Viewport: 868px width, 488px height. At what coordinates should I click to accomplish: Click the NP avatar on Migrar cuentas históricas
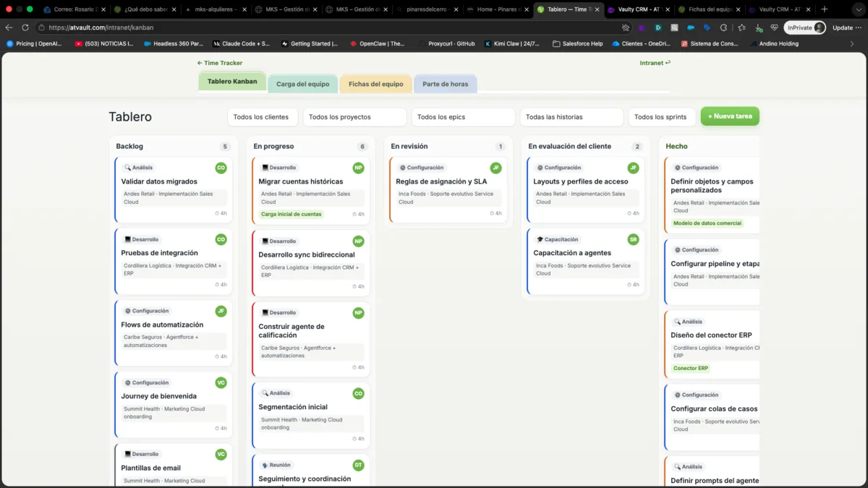point(359,168)
